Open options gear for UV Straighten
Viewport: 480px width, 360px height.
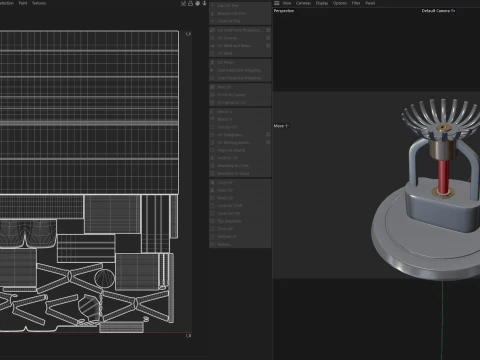(x=268, y=135)
